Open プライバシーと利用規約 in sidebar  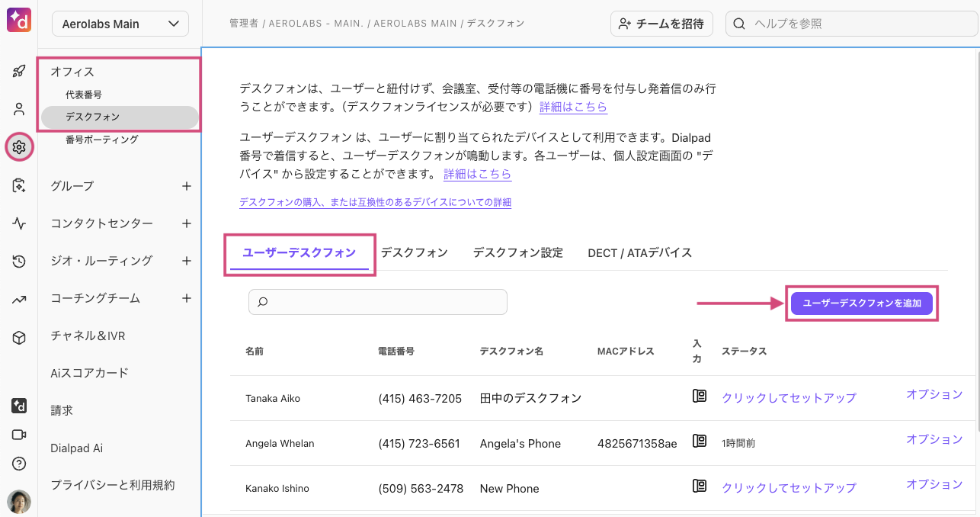(x=113, y=485)
